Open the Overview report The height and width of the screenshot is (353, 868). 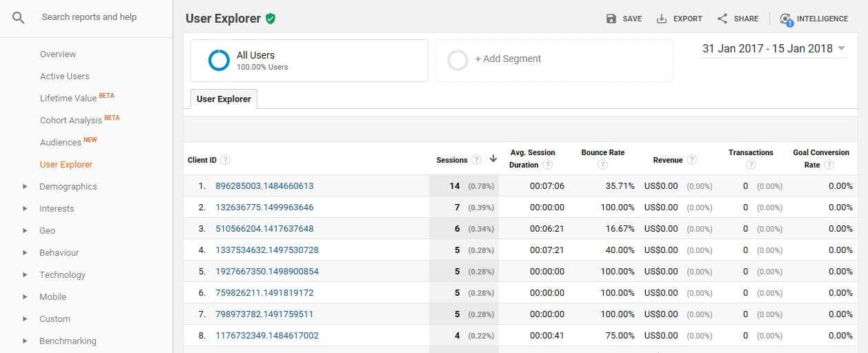click(x=58, y=54)
